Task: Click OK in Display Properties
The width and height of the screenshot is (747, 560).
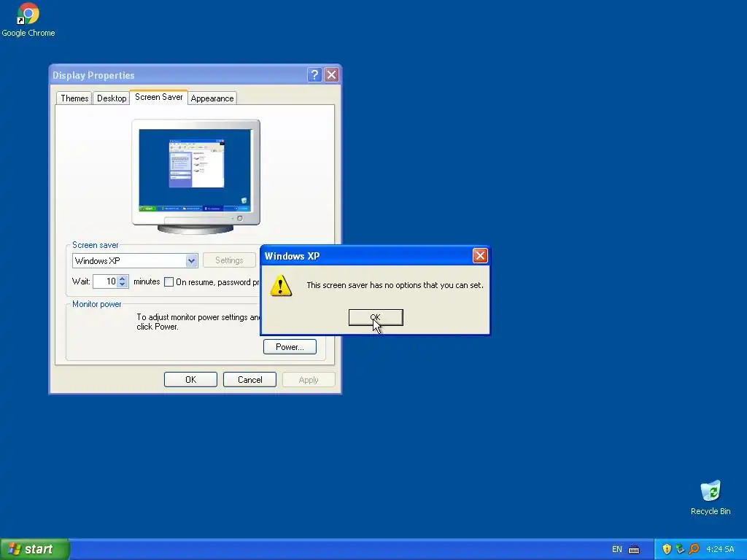Action: pyautogui.click(x=190, y=379)
